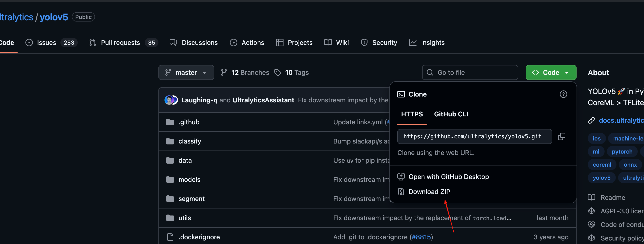
Task: Click the pytorch topic tag
Action: pos(622,151)
